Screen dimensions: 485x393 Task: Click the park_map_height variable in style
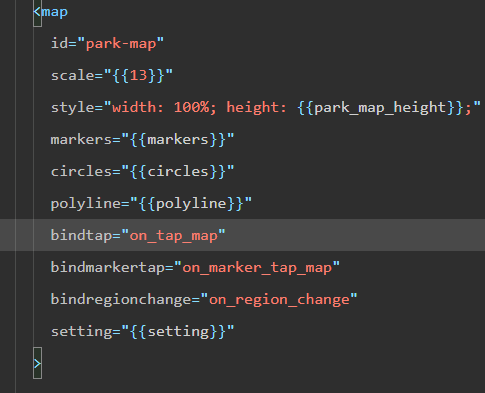[380, 108]
